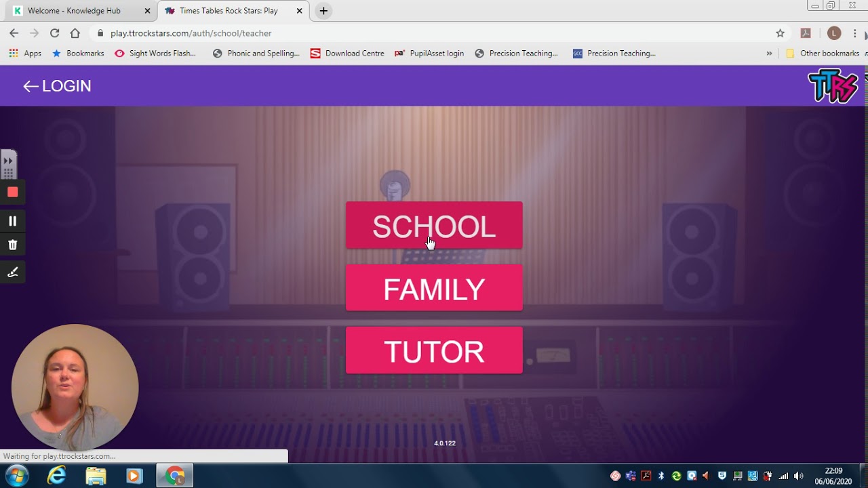Open Bluetooth devices from the tray
This screenshot has height=488, width=868.
[661, 476]
